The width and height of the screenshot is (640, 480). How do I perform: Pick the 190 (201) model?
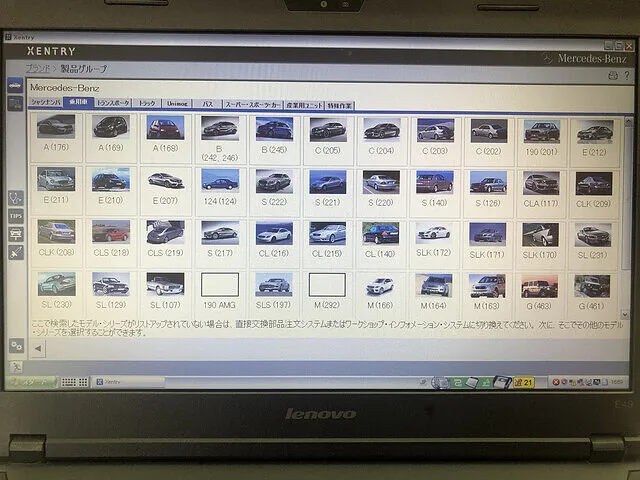coord(542,131)
